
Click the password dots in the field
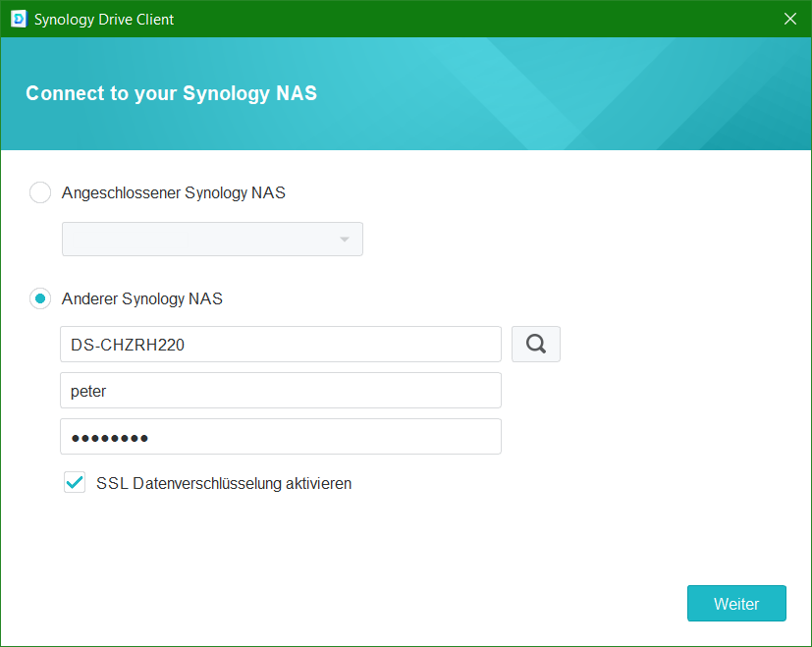(x=109, y=437)
